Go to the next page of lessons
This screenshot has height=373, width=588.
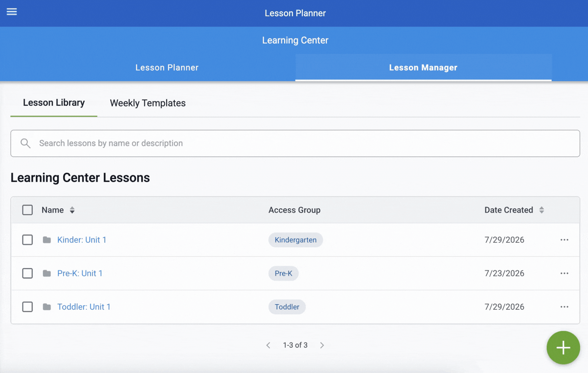coord(322,345)
